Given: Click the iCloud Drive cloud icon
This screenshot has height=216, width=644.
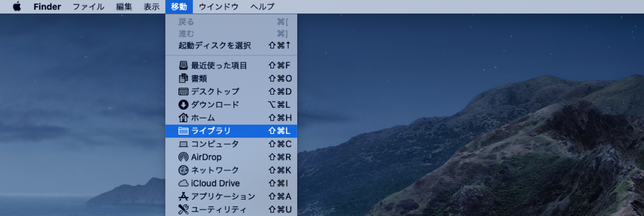Looking at the screenshot, I should click(x=183, y=183).
